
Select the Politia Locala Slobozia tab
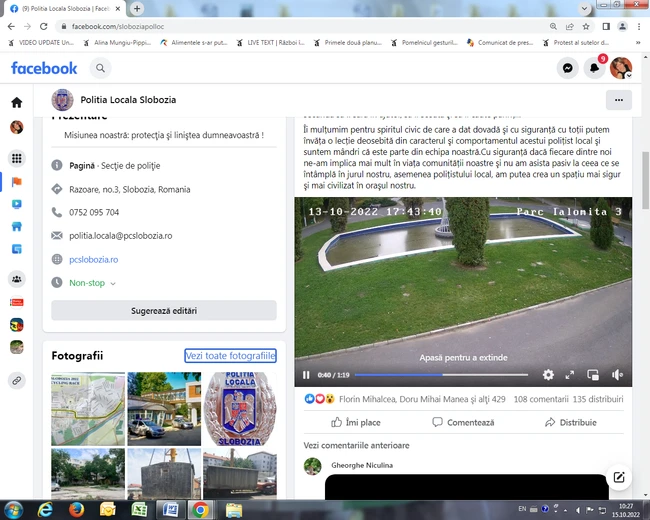click(64, 9)
